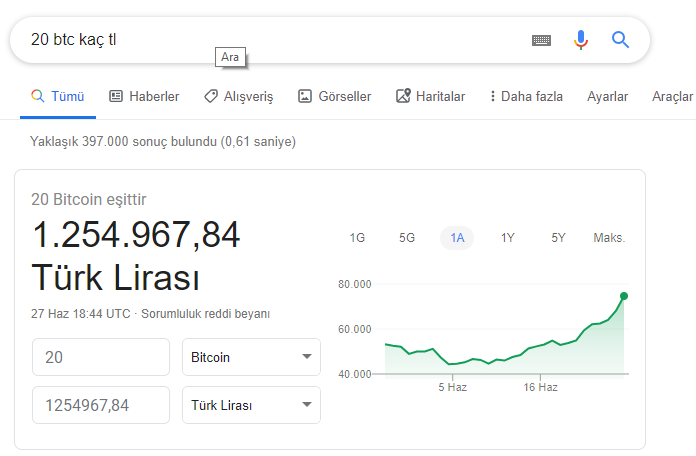Expand the Daha fazla menu

[x=526, y=96]
